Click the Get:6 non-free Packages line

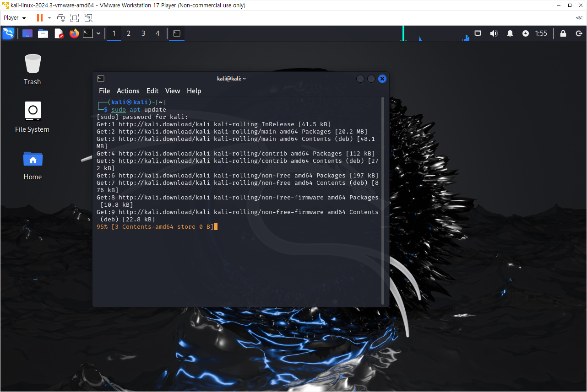(238, 176)
